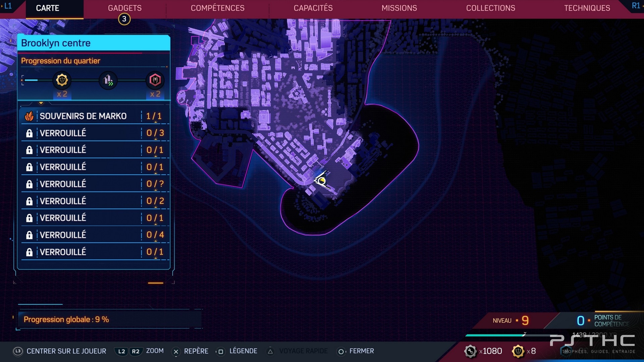Select the SOUVENIRS DE MARKO row
This screenshot has height=362, width=644.
click(95, 116)
